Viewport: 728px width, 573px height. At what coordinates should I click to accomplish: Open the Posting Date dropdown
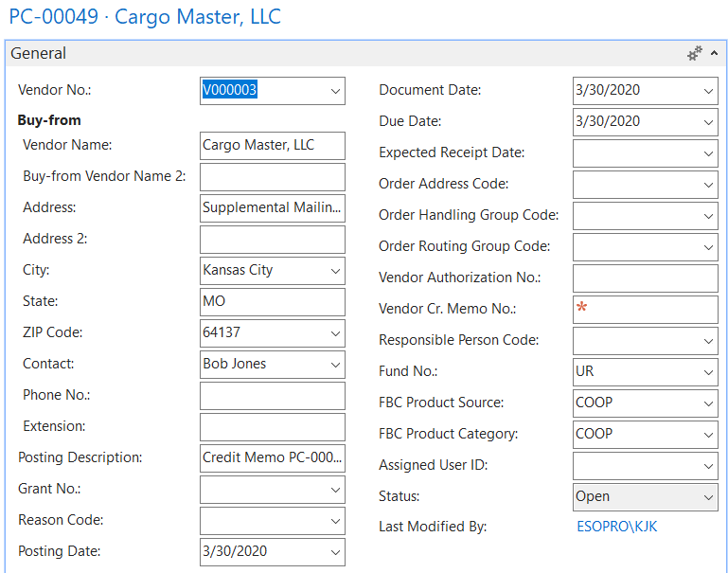pos(335,552)
